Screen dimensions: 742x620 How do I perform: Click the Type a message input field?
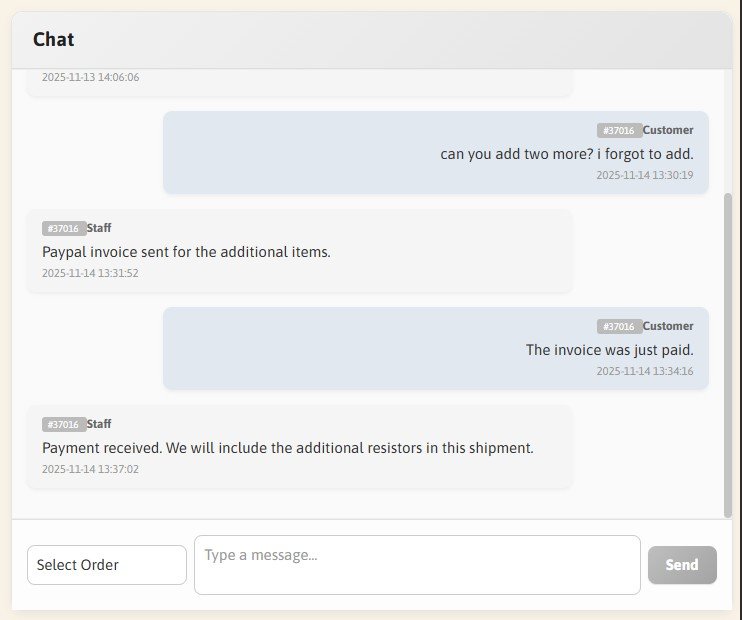point(417,565)
